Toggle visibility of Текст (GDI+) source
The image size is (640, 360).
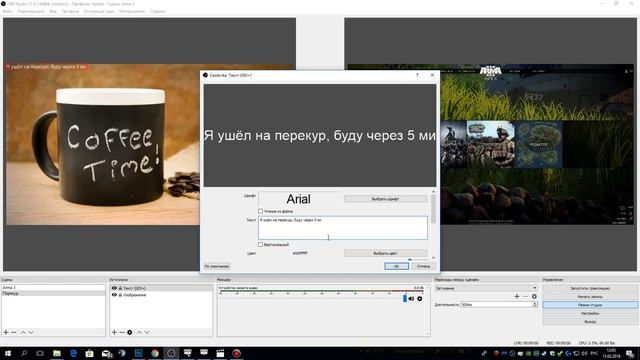(x=114, y=288)
